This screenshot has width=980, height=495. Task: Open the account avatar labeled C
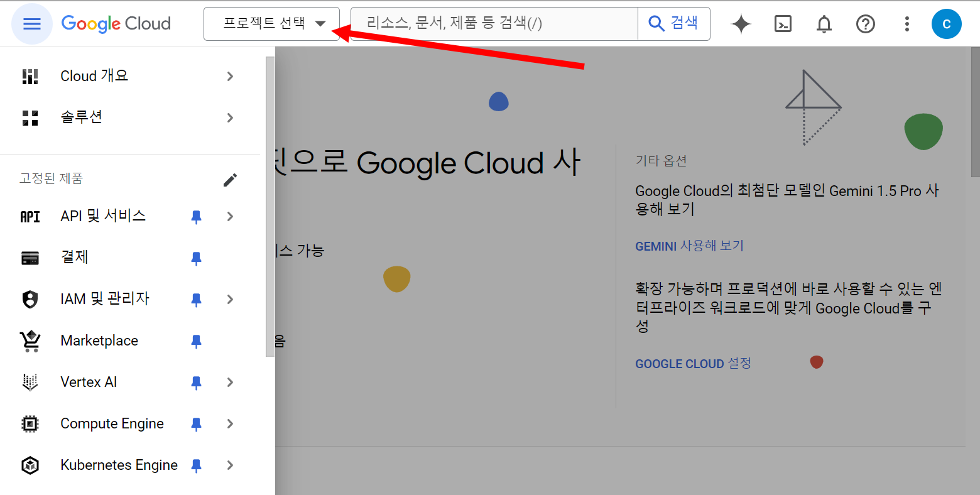[947, 24]
